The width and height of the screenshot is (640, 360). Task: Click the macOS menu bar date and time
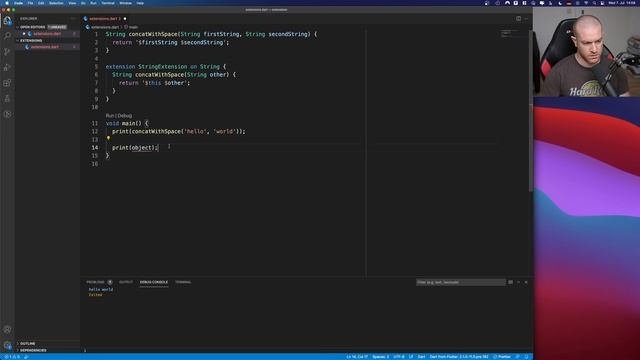click(x=622, y=3)
